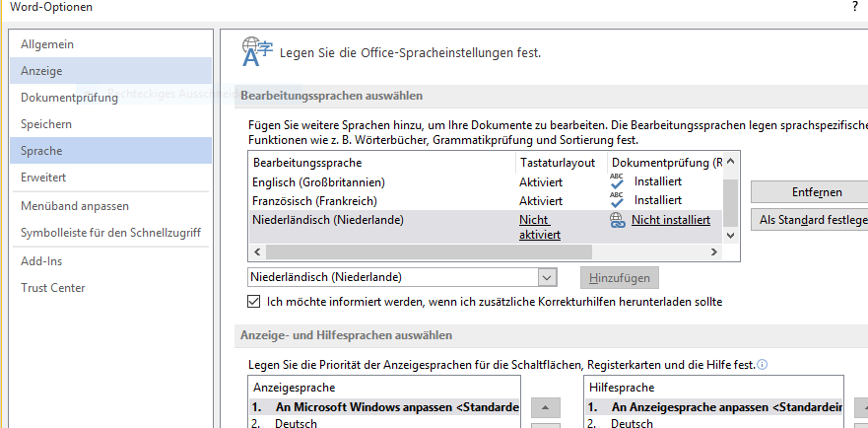The width and height of the screenshot is (868, 428).
Task: Click the vertical scrollbar thumb in language list
Action: (731, 202)
